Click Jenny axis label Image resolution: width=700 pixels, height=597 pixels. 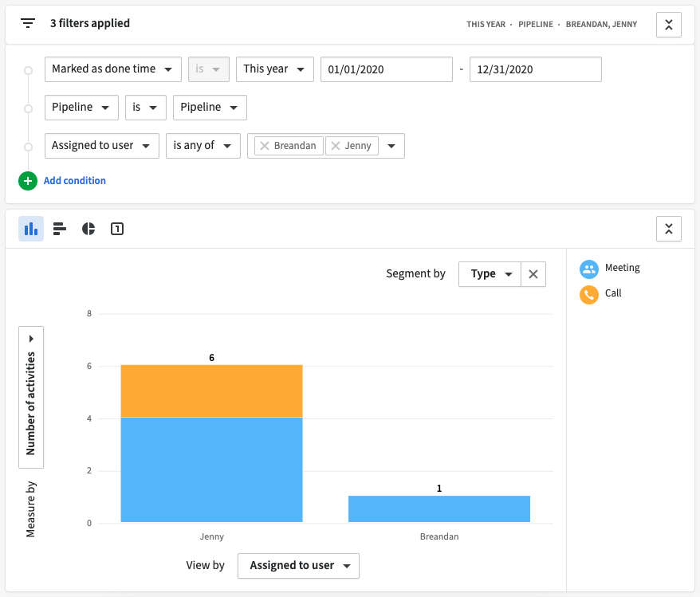[211, 536]
